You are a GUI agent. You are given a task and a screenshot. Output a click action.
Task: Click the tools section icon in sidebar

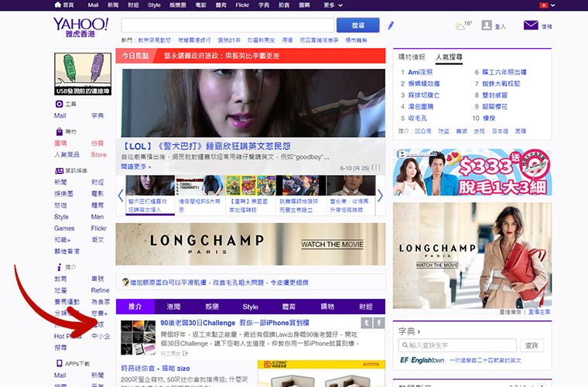59,104
